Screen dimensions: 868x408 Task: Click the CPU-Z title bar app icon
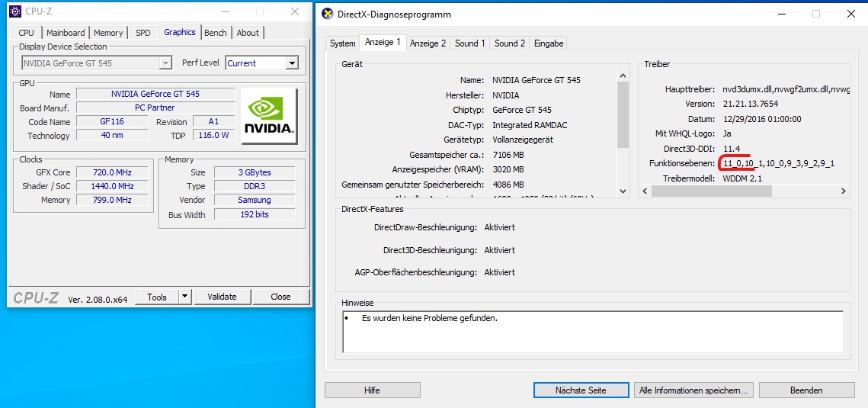click(x=15, y=11)
